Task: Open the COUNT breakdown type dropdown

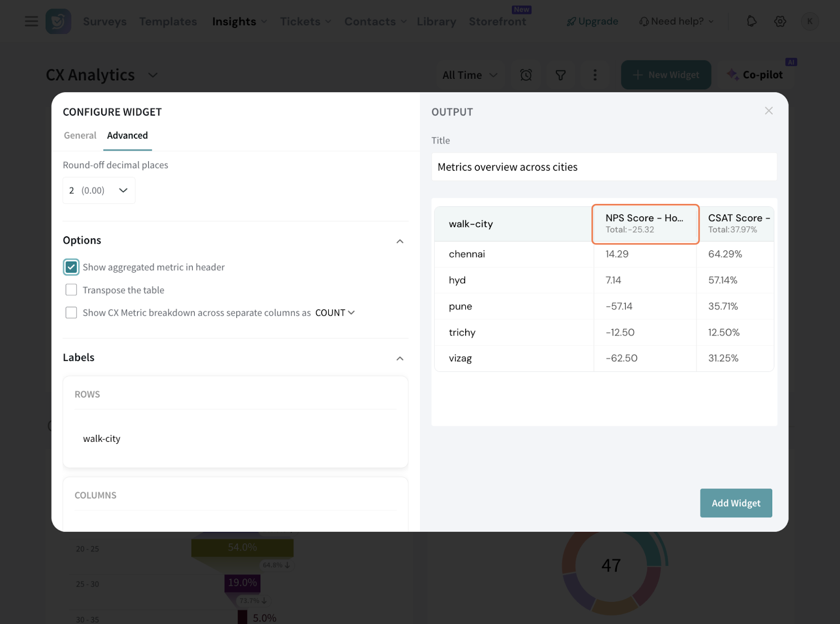Action: pos(335,313)
